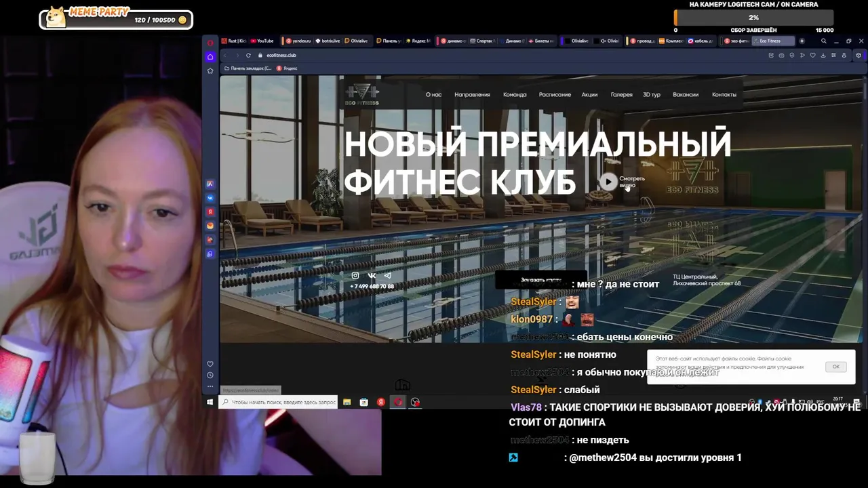Open the sidebar history clock icon
This screenshot has width=868, height=488.
click(210, 375)
